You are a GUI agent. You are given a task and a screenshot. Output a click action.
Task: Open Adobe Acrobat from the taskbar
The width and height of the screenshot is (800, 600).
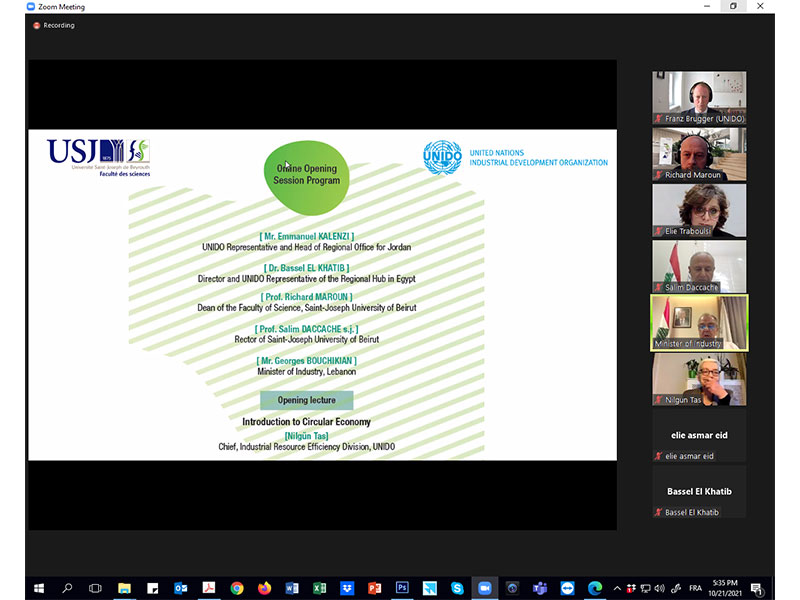[x=209, y=588]
